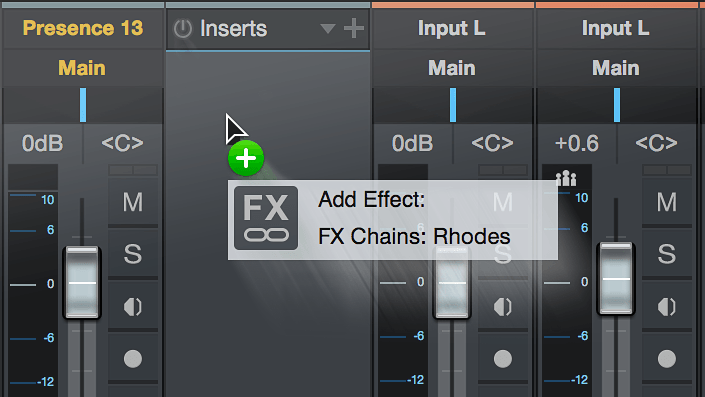Open the Presence 13 input selector
This screenshot has width=705, height=397.
pyautogui.click(x=83, y=28)
